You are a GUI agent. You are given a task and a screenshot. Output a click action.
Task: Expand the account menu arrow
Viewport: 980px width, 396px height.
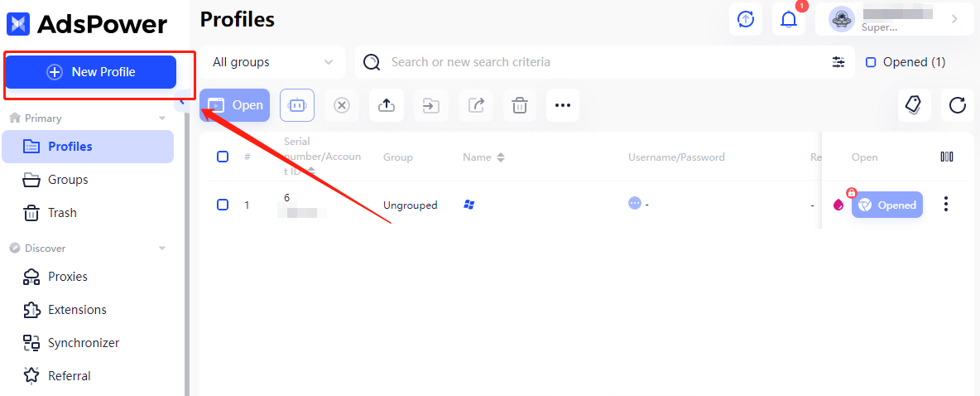[954, 19]
